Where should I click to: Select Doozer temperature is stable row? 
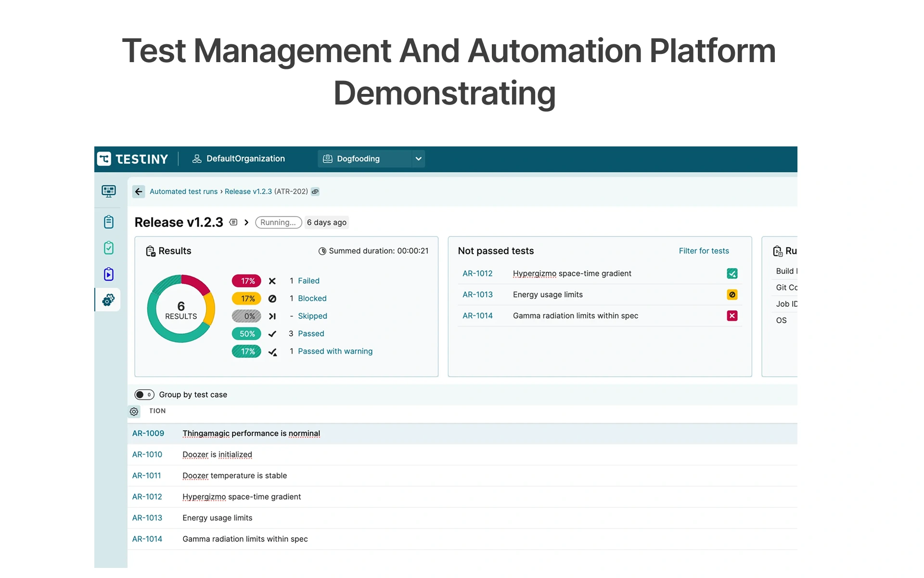coord(462,476)
